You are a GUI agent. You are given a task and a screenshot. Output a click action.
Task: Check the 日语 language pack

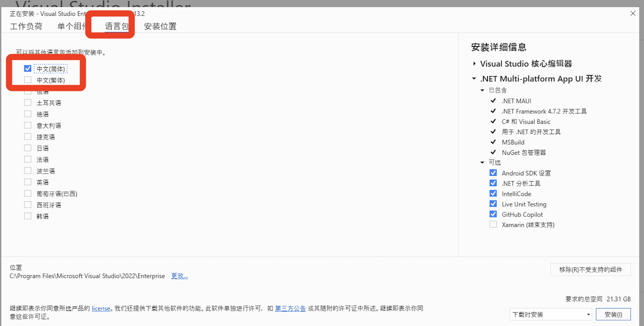pyautogui.click(x=28, y=147)
